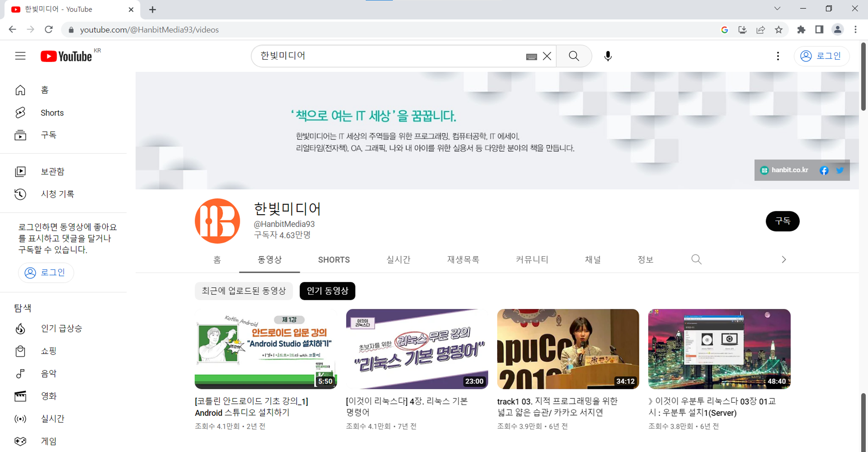This screenshot has width=868, height=452.
Task: Switch to the SHORTS tab
Action: point(334,260)
